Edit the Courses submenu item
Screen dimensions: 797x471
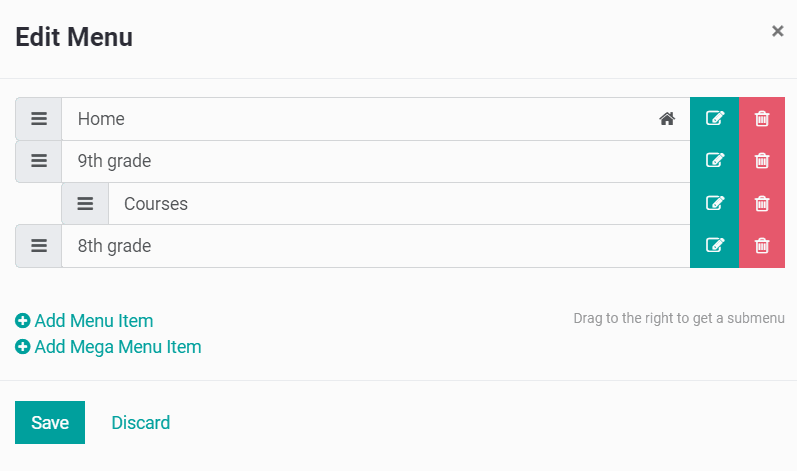714,204
